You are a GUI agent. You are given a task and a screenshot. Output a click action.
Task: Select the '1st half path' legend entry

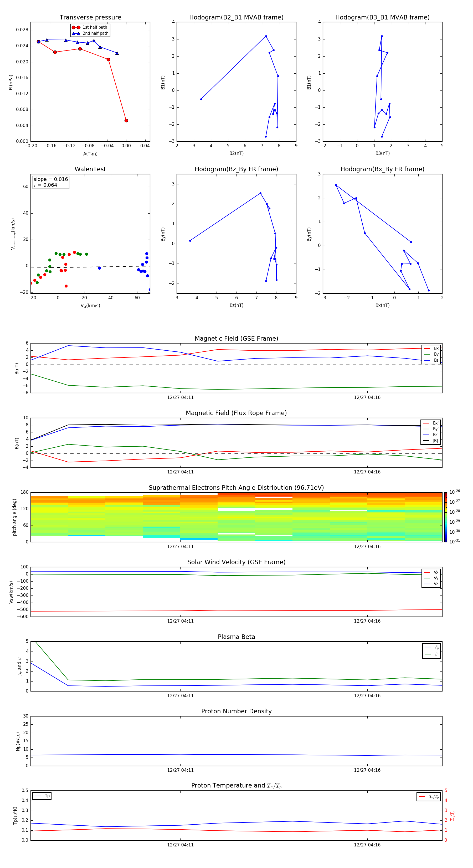tap(90, 27)
